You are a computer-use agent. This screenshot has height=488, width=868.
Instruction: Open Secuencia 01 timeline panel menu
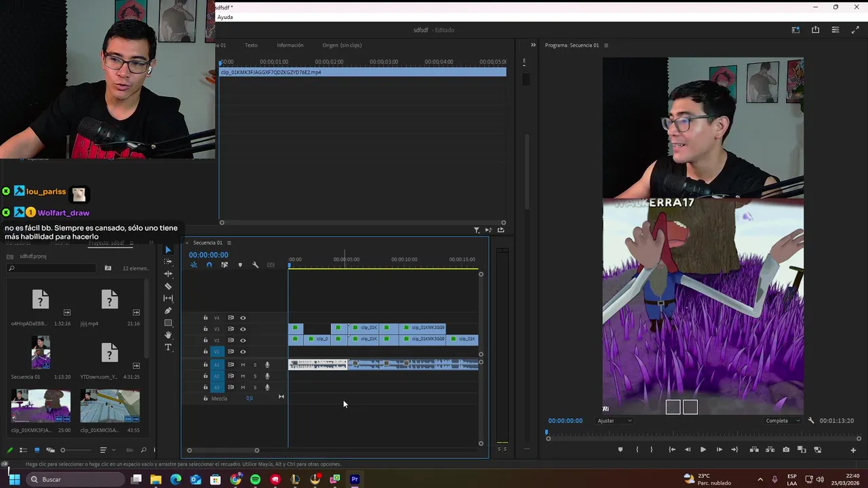point(229,243)
